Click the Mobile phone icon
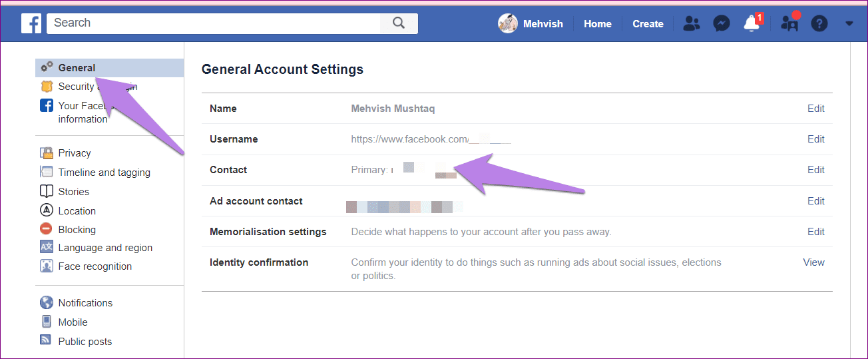Viewport: 868px width, 359px height. click(47, 322)
